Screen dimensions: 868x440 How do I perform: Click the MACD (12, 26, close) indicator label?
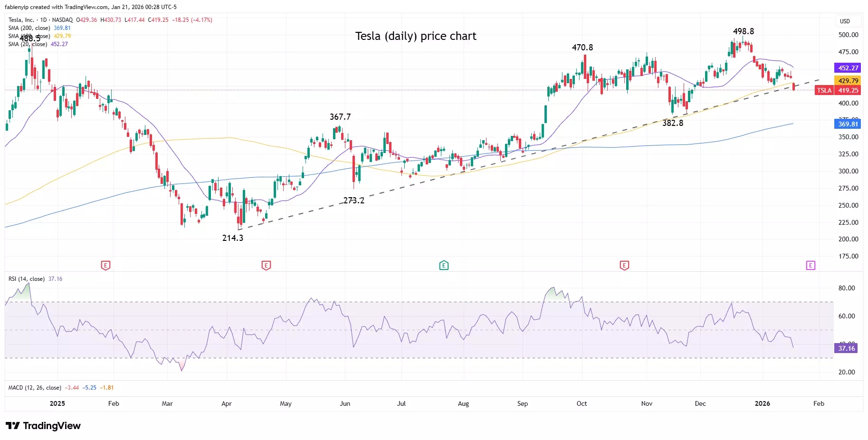(x=35, y=388)
